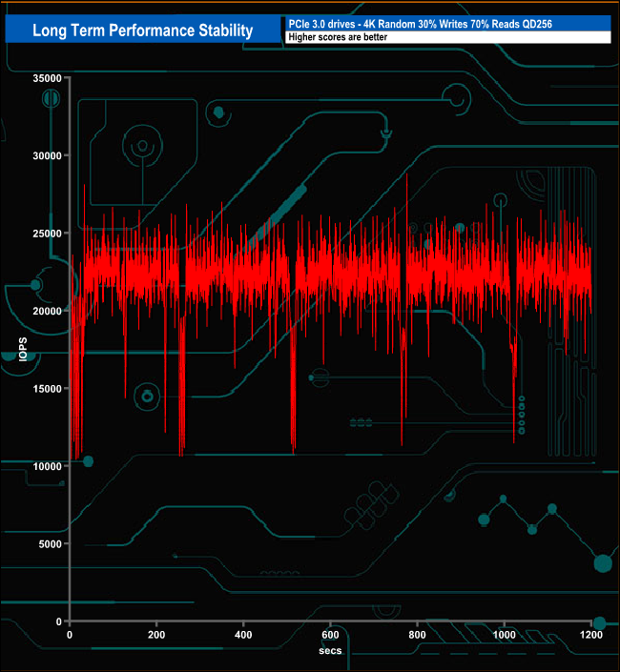Click the 600 x-axis tick label
The height and width of the screenshot is (672, 620).
point(330,635)
